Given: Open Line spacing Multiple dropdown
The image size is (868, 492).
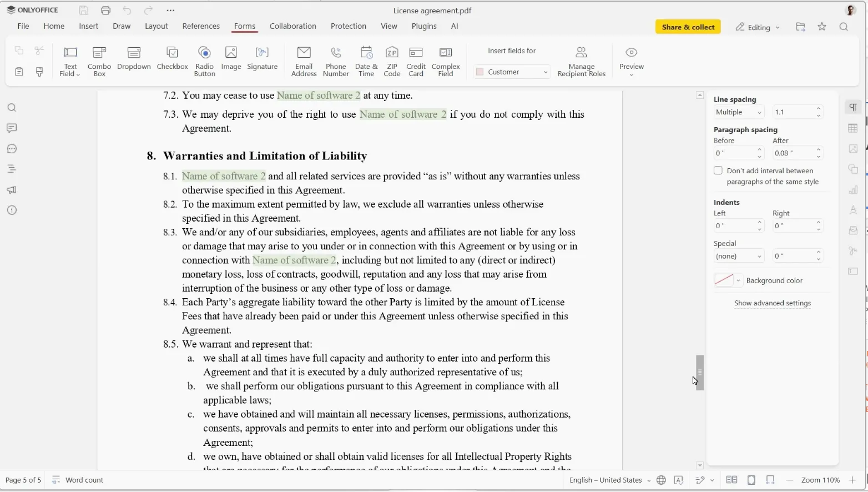Looking at the screenshot, I should pyautogui.click(x=739, y=112).
